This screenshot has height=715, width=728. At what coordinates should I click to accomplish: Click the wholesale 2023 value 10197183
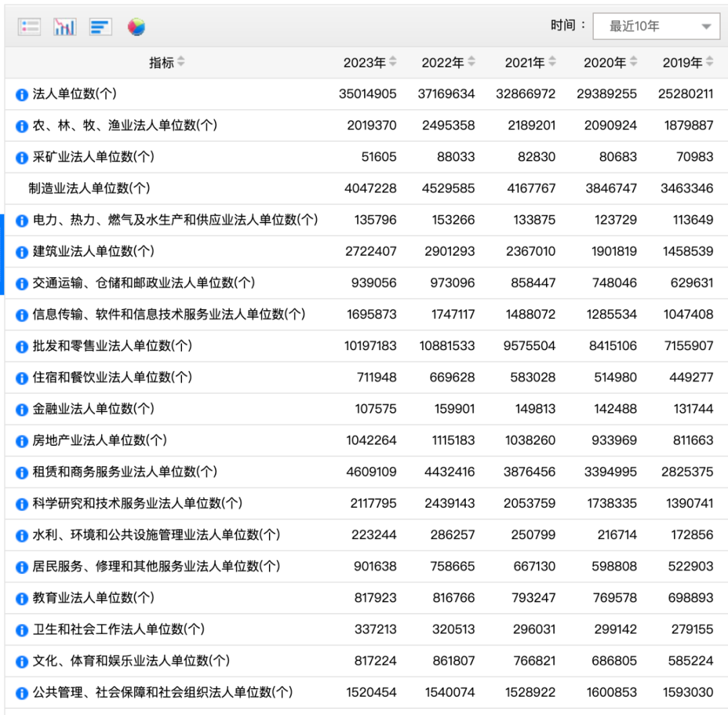[370, 345]
